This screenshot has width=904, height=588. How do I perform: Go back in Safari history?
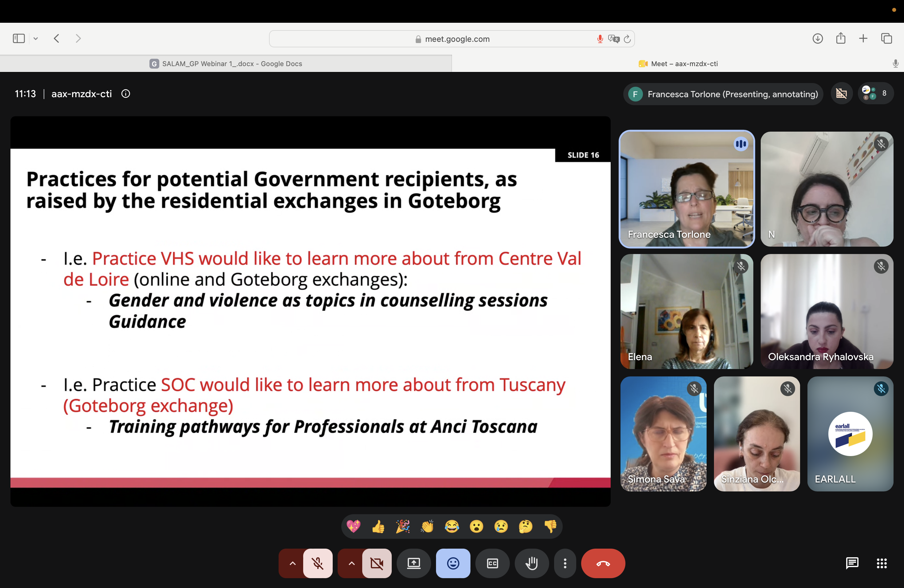tap(57, 38)
